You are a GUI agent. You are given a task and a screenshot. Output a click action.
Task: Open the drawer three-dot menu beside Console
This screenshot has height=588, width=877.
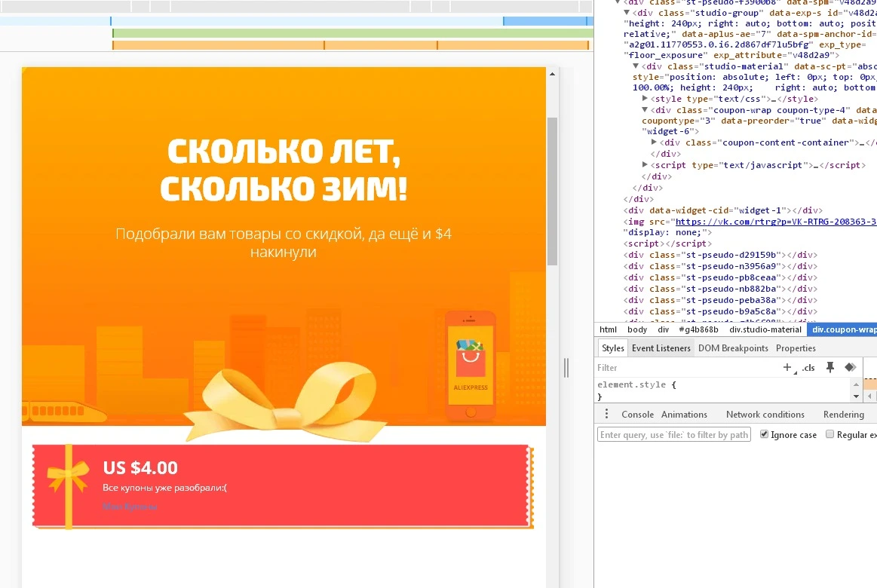(607, 414)
